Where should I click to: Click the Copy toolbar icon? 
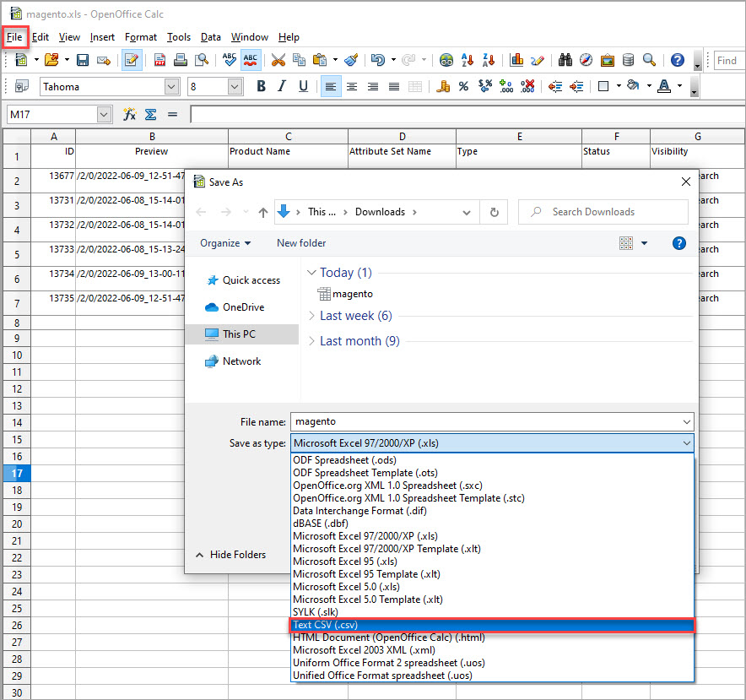tap(299, 60)
